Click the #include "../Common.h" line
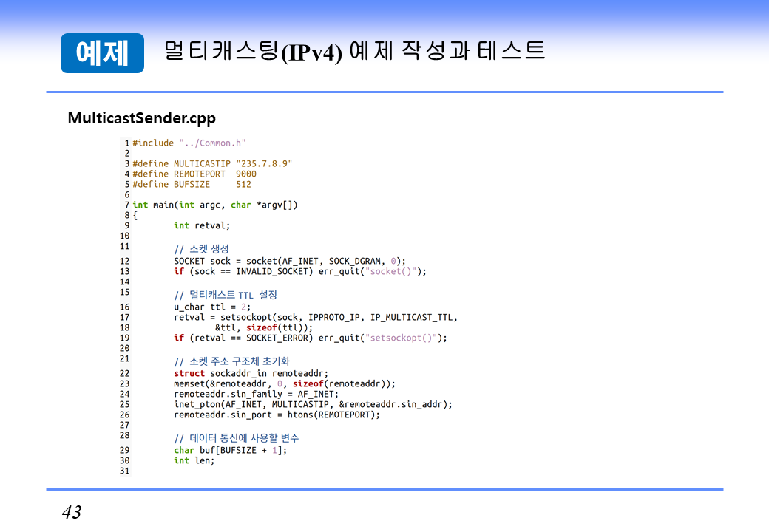This screenshot has width=769, height=532. coord(189,143)
